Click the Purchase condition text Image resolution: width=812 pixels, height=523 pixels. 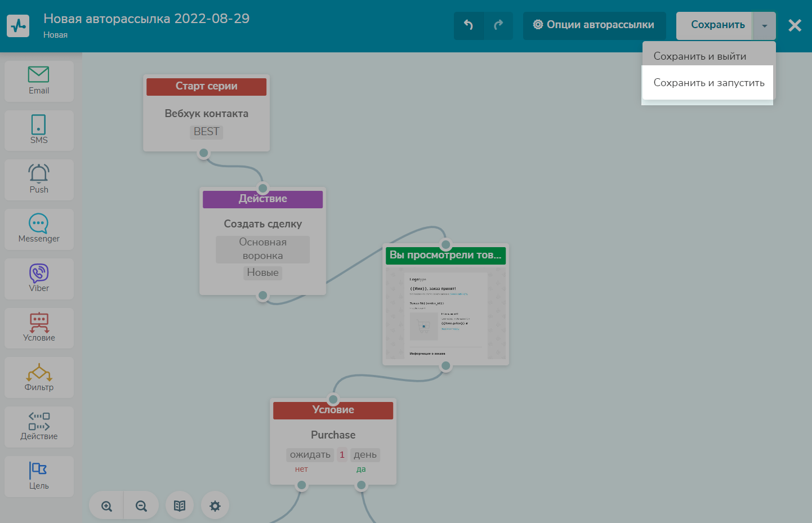333,435
